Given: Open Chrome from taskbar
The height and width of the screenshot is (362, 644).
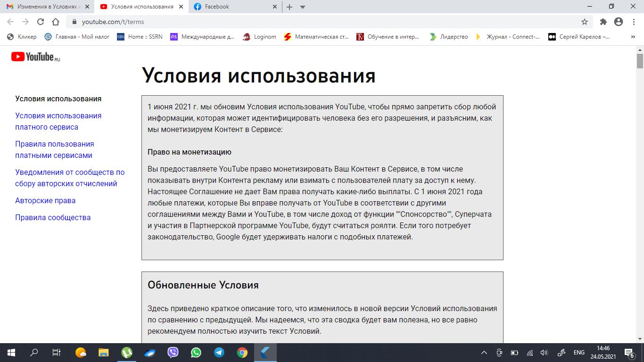Looking at the screenshot, I should tap(242, 353).
